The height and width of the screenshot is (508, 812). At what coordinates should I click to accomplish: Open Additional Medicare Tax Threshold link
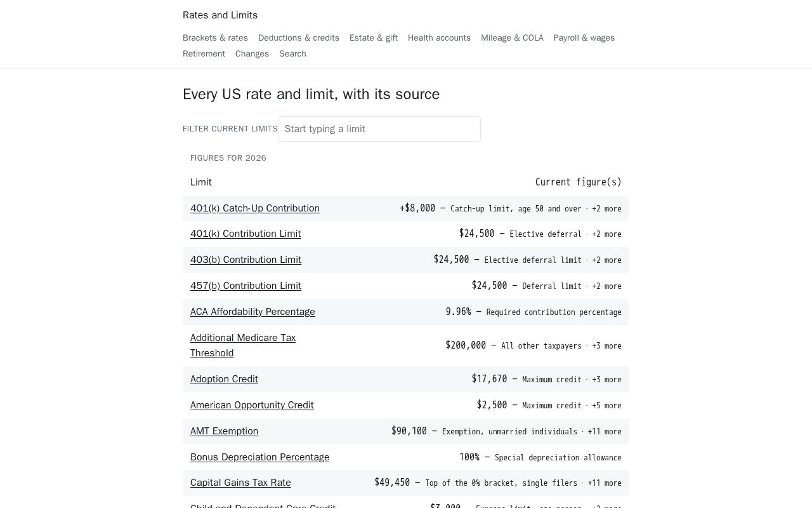[x=243, y=345]
